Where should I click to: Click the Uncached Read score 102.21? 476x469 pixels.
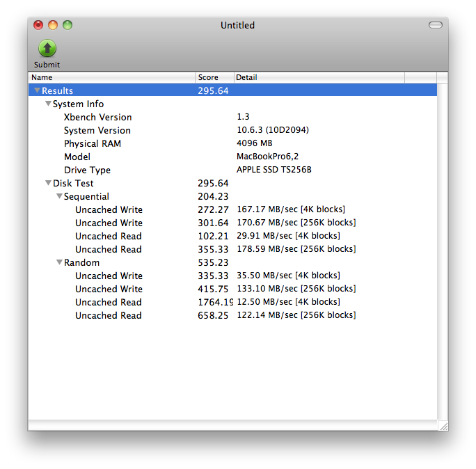[213, 236]
